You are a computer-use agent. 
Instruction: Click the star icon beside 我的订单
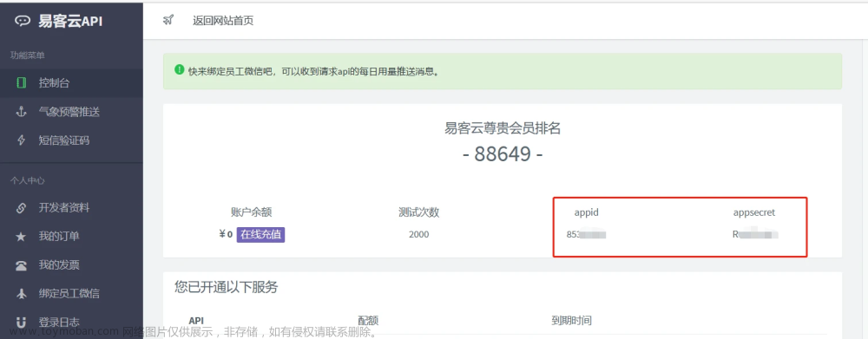(x=21, y=237)
